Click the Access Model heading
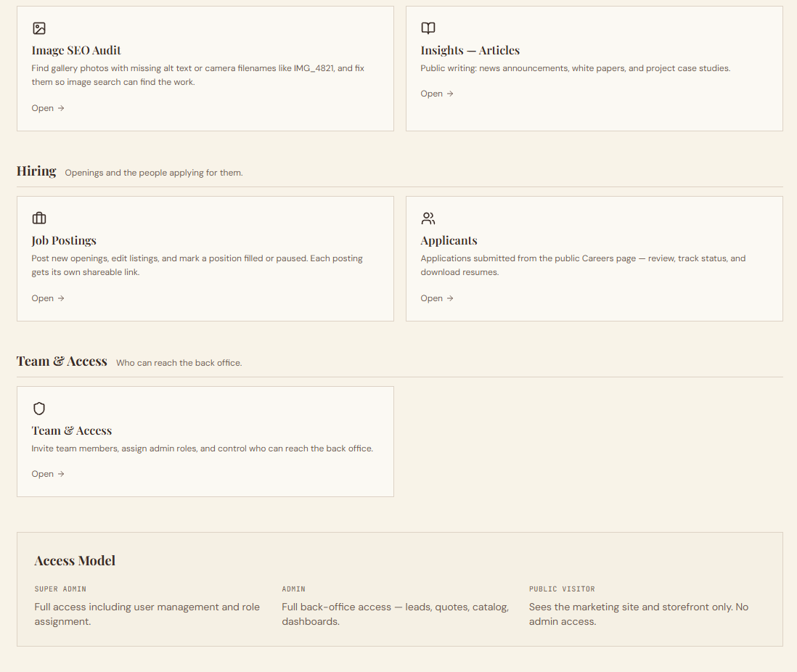This screenshot has height=672, width=797. [x=75, y=561]
